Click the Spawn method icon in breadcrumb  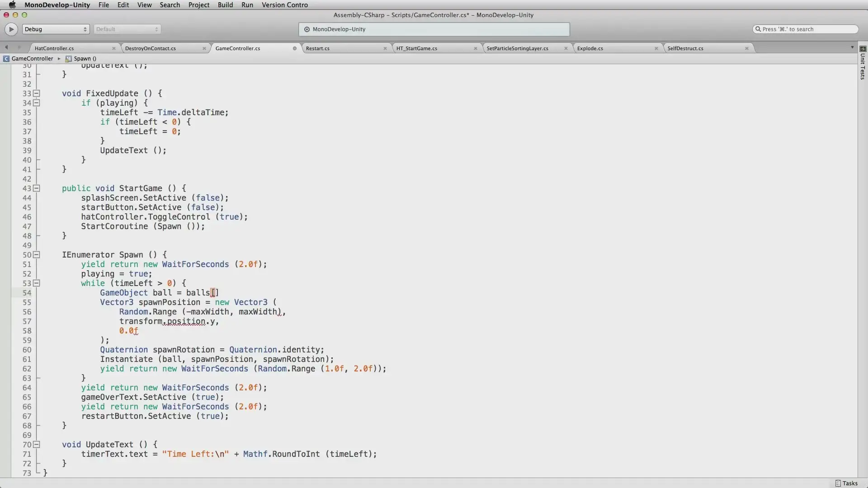68,59
